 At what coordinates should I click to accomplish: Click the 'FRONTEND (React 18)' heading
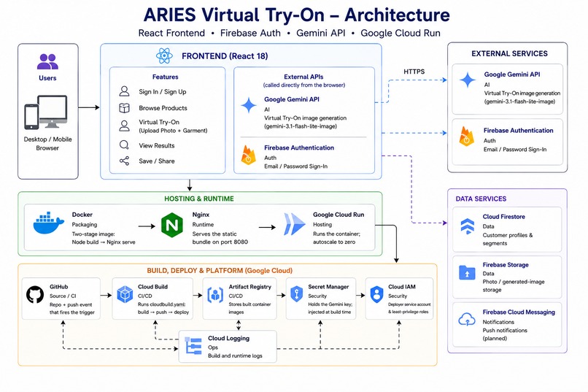225,56
